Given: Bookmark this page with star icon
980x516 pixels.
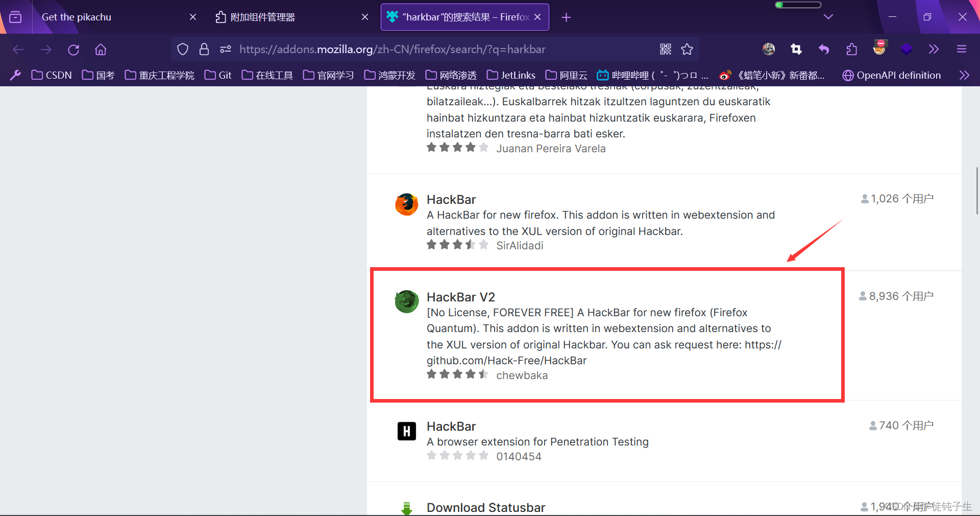Looking at the screenshot, I should coord(687,49).
